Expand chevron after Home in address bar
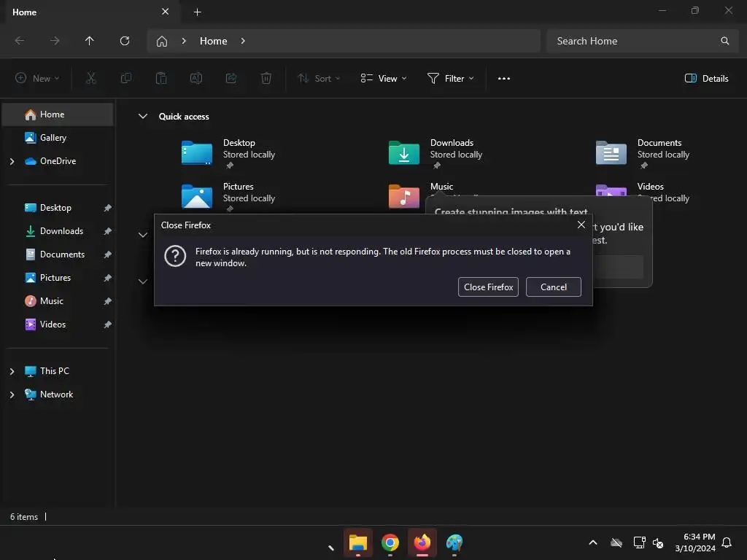 click(243, 41)
